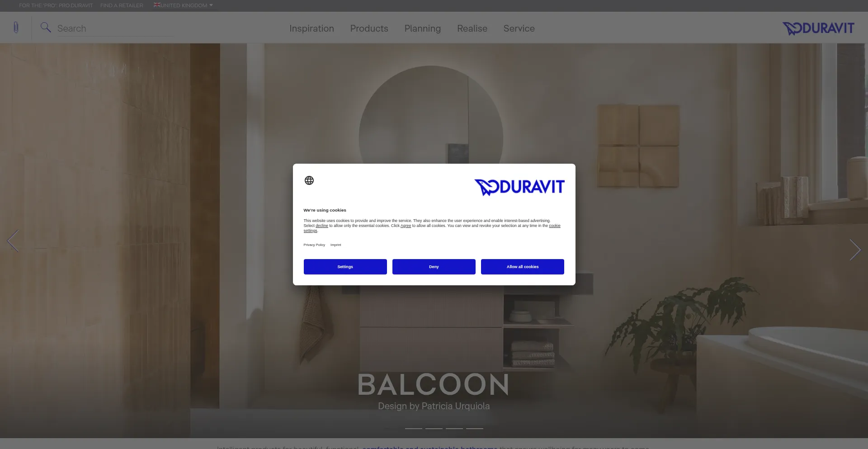This screenshot has height=449, width=868.
Task: Click the UK flag icon
Action: point(157,5)
